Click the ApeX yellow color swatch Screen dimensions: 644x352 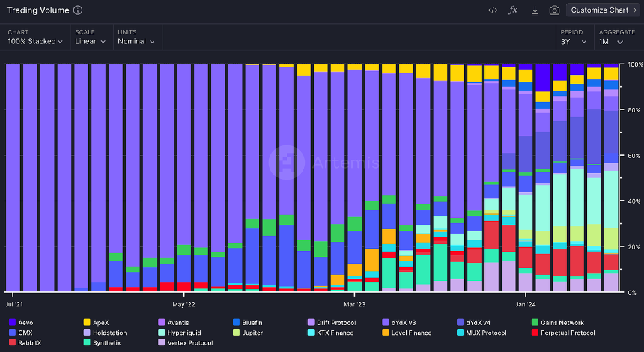pos(87,323)
